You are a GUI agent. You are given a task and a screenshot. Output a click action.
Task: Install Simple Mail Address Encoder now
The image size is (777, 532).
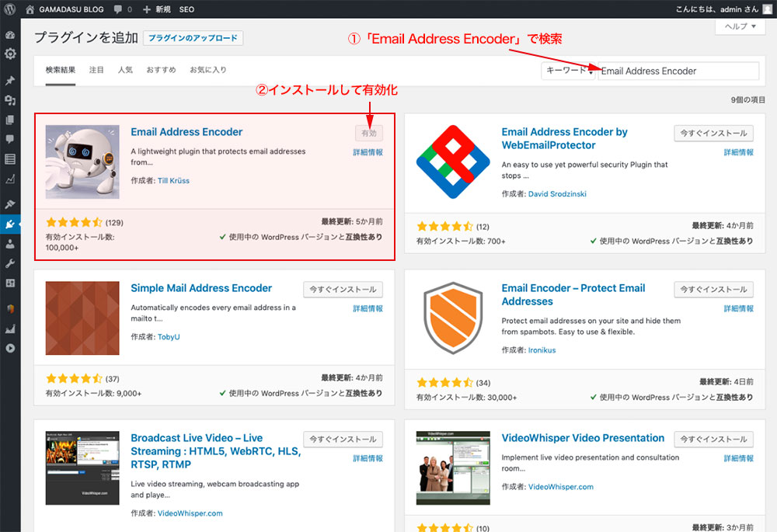343,289
